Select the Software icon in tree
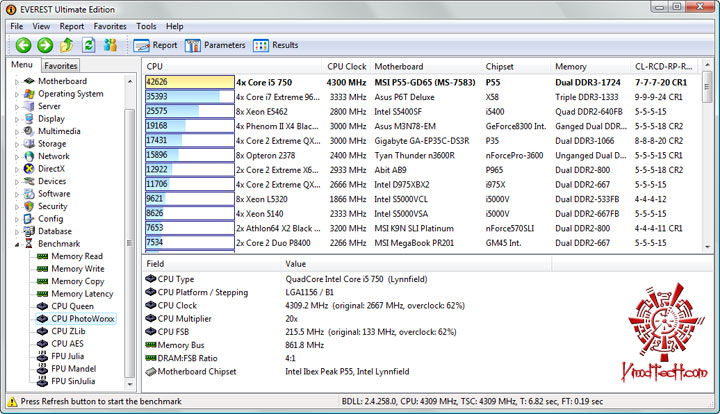This screenshot has width=720, height=414. click(x=29, y=194)
